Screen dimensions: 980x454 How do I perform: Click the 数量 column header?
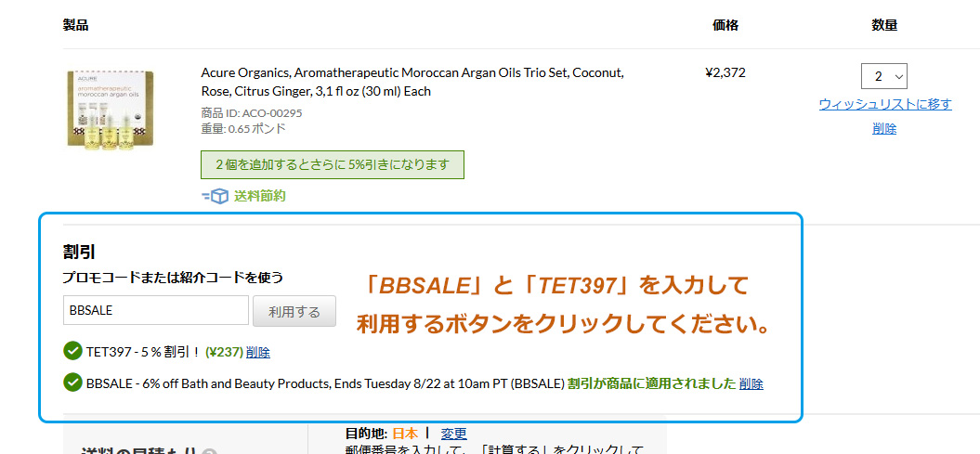(x=884, y=26)
